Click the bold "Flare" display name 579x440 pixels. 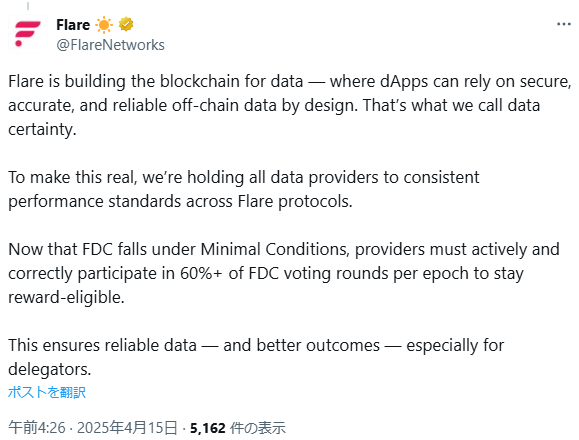click(73, 25)
